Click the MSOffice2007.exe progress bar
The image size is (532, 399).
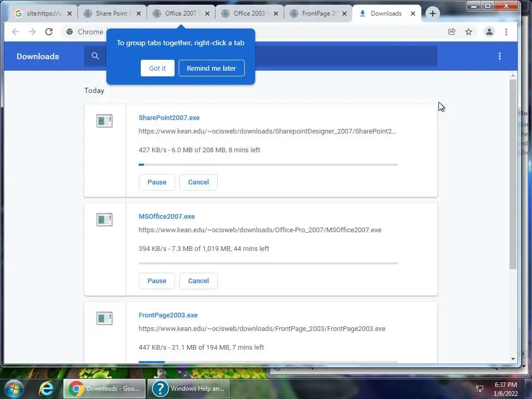click(x=269, y=263)
